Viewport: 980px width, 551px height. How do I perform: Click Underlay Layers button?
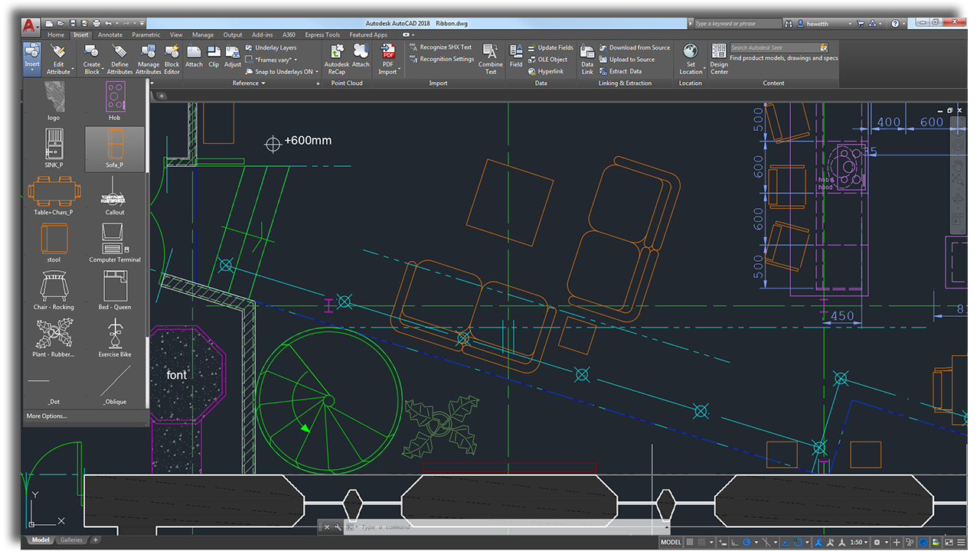click(270, 47)
